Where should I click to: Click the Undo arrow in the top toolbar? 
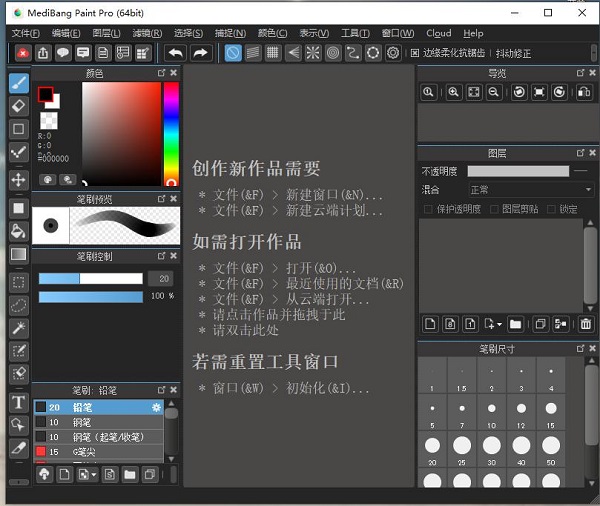(176, 53)
